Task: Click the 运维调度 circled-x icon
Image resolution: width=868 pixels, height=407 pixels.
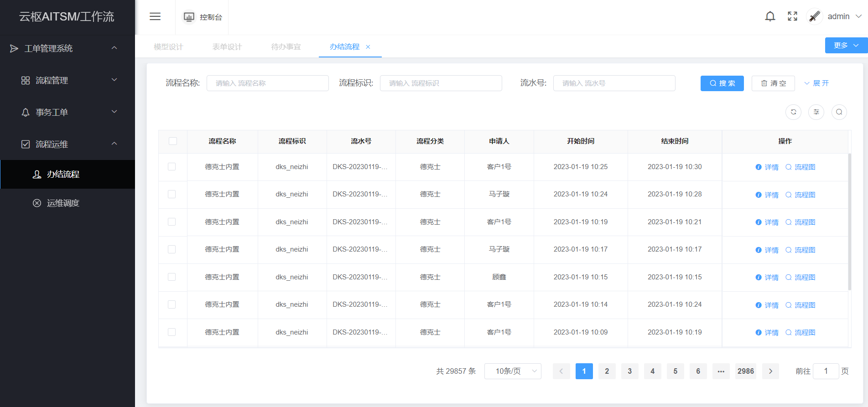Action: pyautogui.click(x=37, y=203)
